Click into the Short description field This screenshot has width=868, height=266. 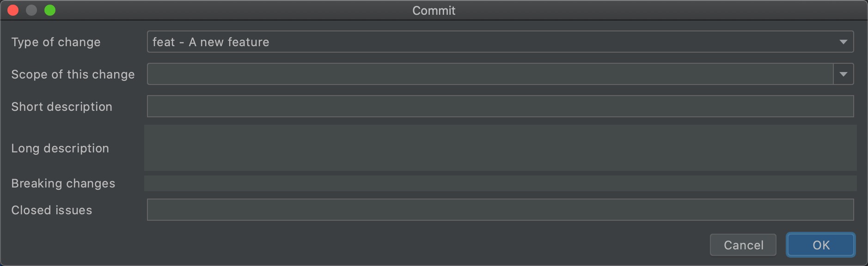click(500, 107)
